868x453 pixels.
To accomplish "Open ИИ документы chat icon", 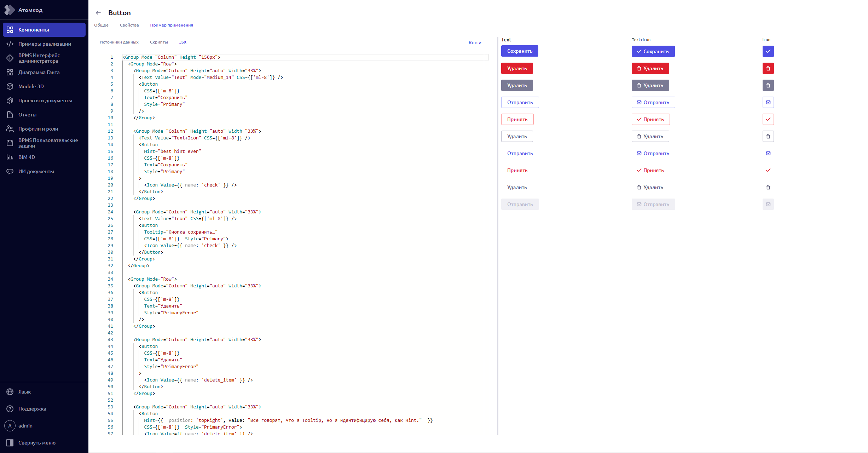I will click(x=10, y=171).
